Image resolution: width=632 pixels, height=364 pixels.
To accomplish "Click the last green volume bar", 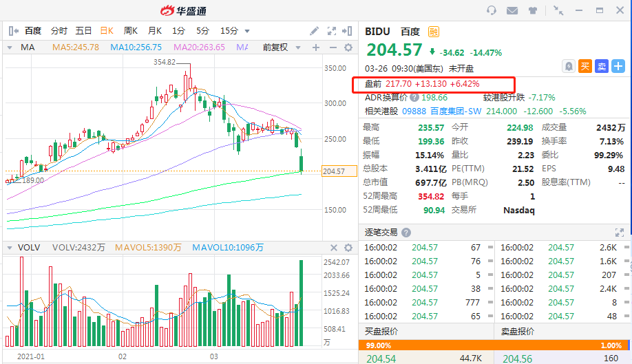I will click(x=301, y=303).
